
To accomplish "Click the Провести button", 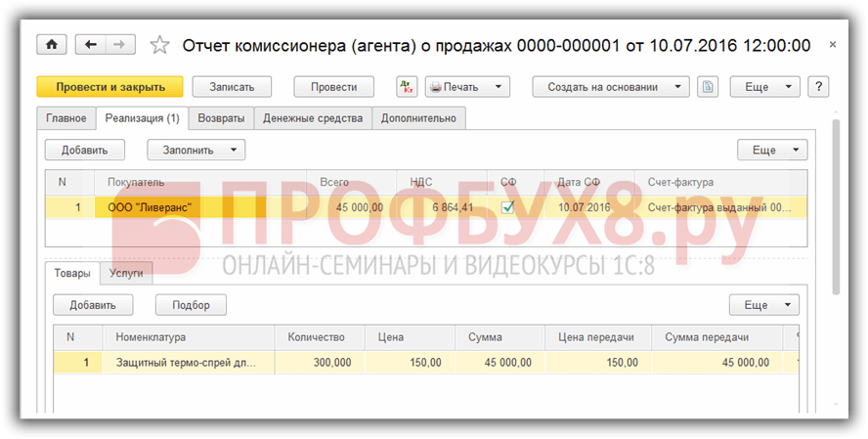I will tap(333, 87).
